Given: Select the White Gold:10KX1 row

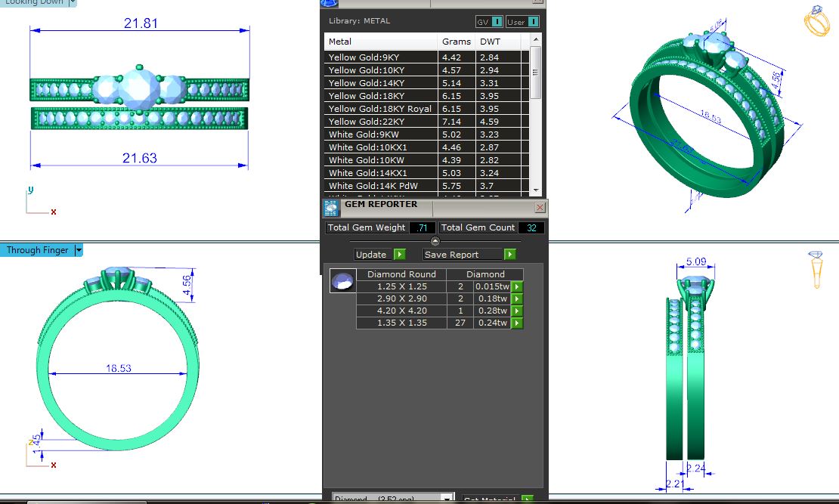Looking at the screenshot, I should click(426, 147).
